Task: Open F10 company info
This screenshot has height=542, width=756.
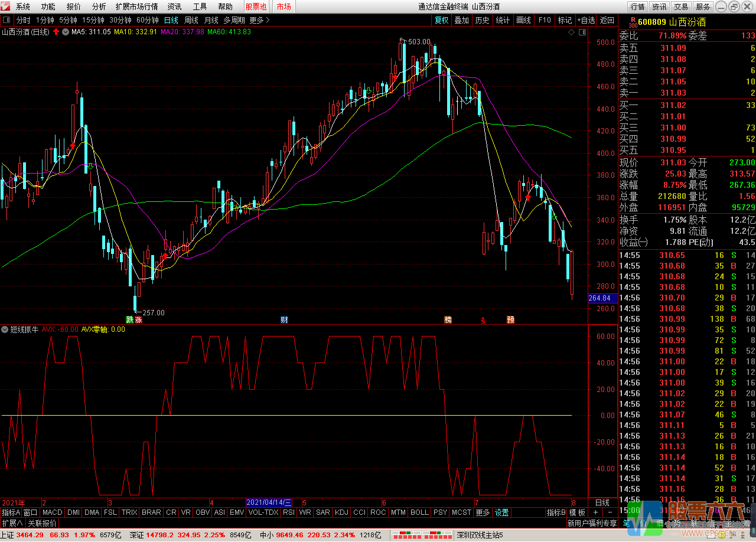Action: click(x=544, y=20)
